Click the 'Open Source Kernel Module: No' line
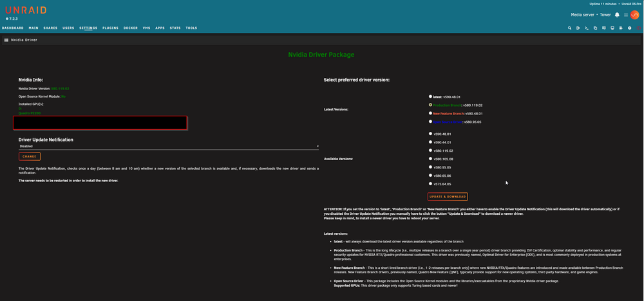The width and height of the screenshot is (644, 301). click(42, 96)
